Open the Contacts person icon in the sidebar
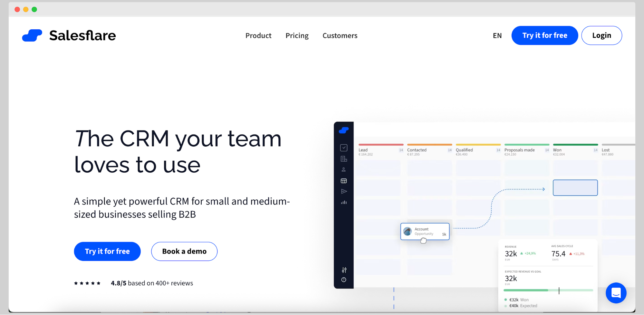The height and width of the screenshot is (315, 644). click(x=344, y=169)
